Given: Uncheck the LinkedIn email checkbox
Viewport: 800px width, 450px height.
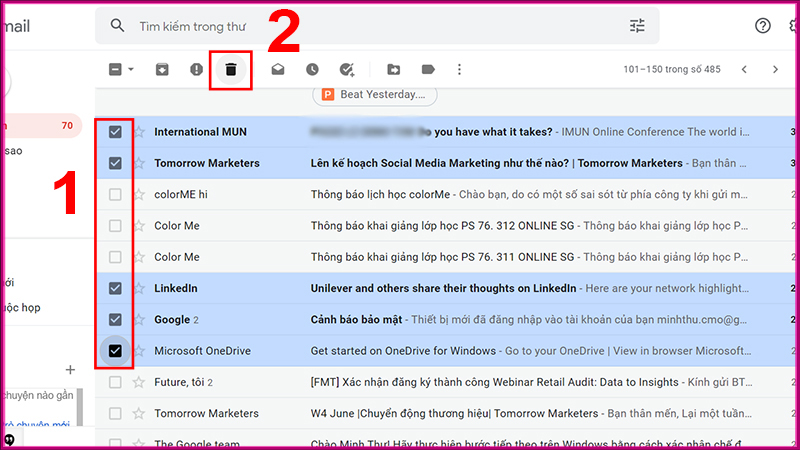Looking at the screenshot, I should pos(115,288).
